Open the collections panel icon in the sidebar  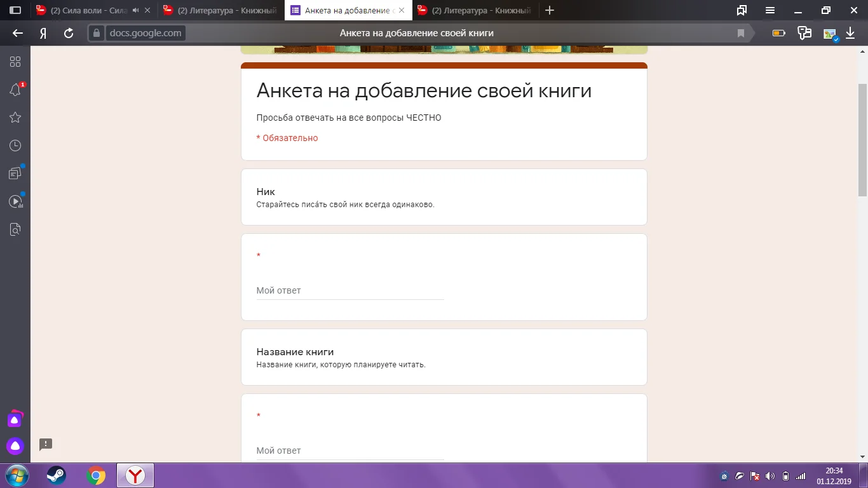[x=15, y=172]
